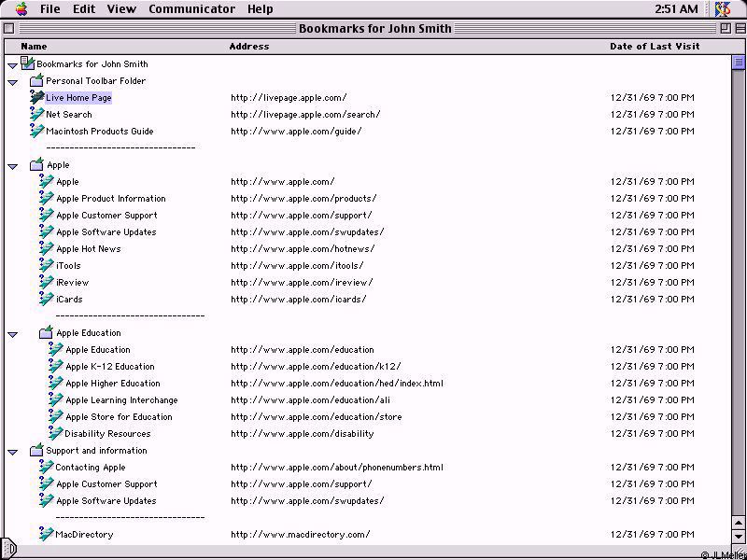Open the Edit menu

[84, 9]
